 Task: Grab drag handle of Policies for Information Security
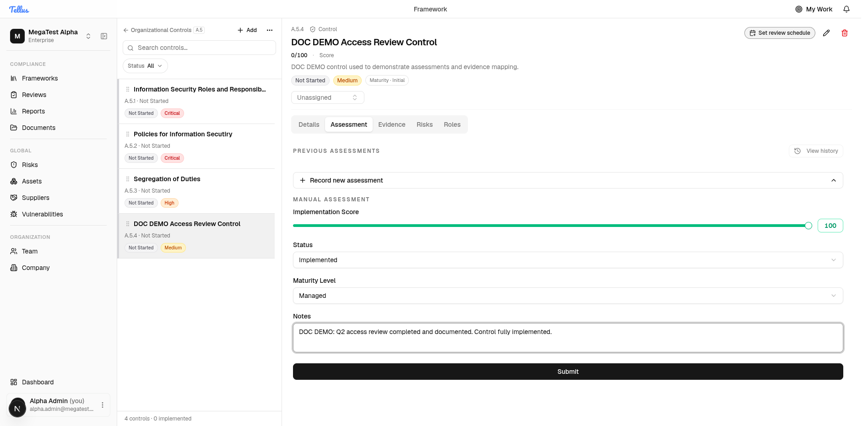128,134
